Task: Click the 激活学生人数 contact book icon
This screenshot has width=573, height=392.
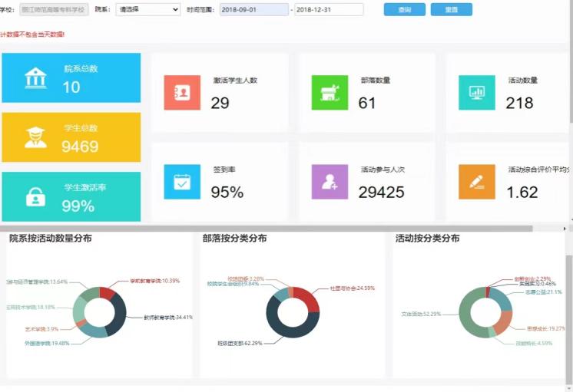Action: click(182, 92)
